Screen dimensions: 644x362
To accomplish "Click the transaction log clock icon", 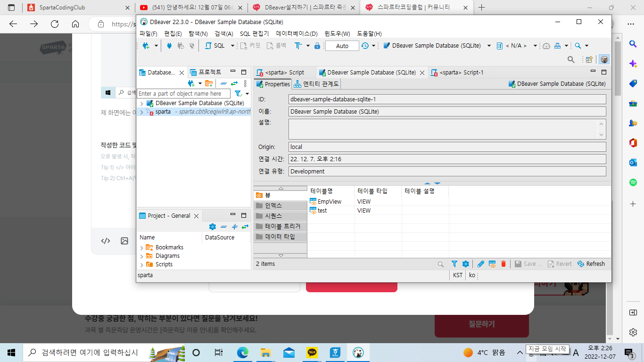I will pos(365,46).
